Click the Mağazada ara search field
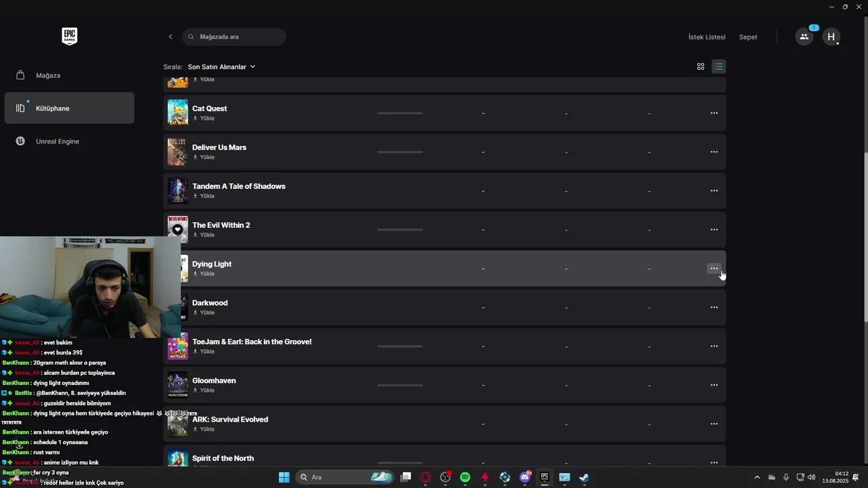This screenshot has width=868, height=488. pyautogui.click(x=234, y=37)
